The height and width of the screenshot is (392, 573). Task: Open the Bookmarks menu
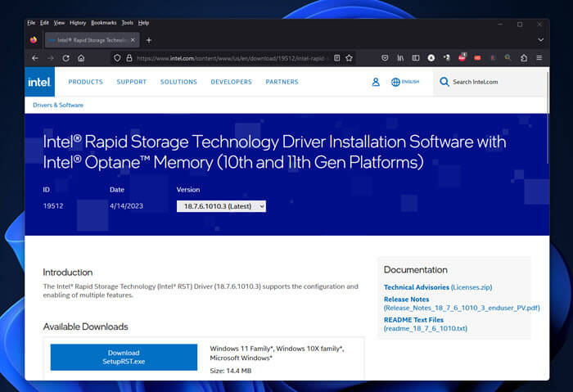(103, 23)
